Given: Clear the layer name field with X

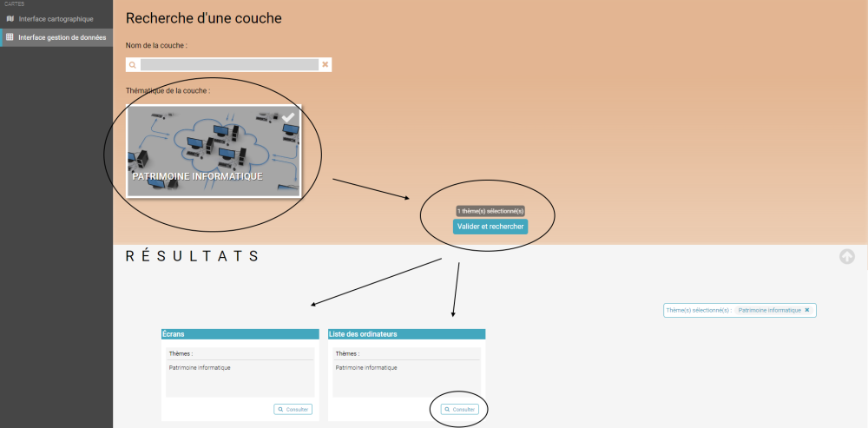Looking at the screenshot, I should [325, 65].
